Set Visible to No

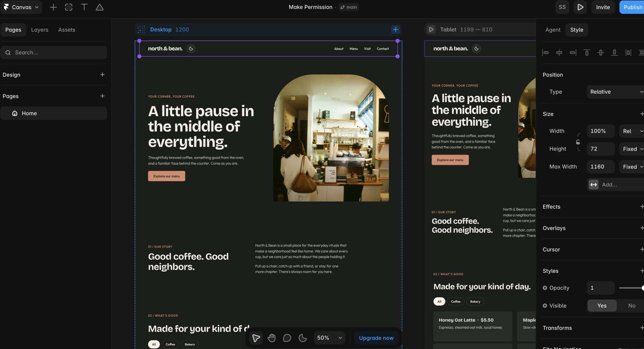point(632,306)
